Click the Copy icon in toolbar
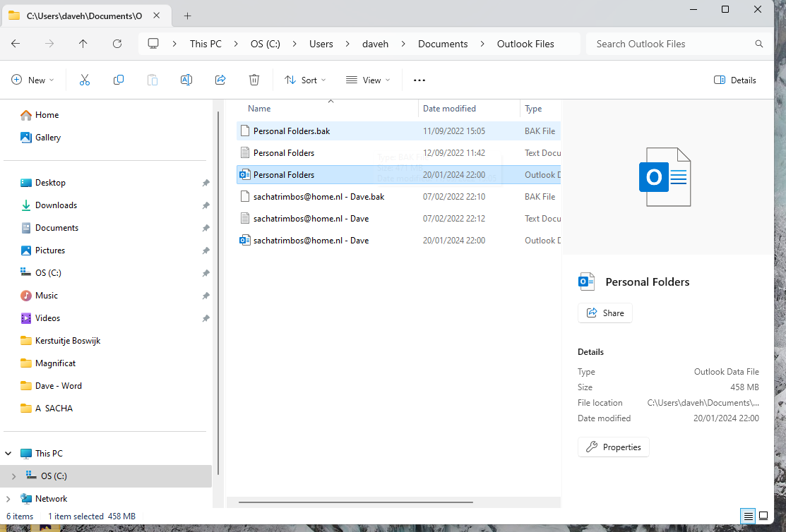Viewport: 786px width, 532px height. click(119, 80)
